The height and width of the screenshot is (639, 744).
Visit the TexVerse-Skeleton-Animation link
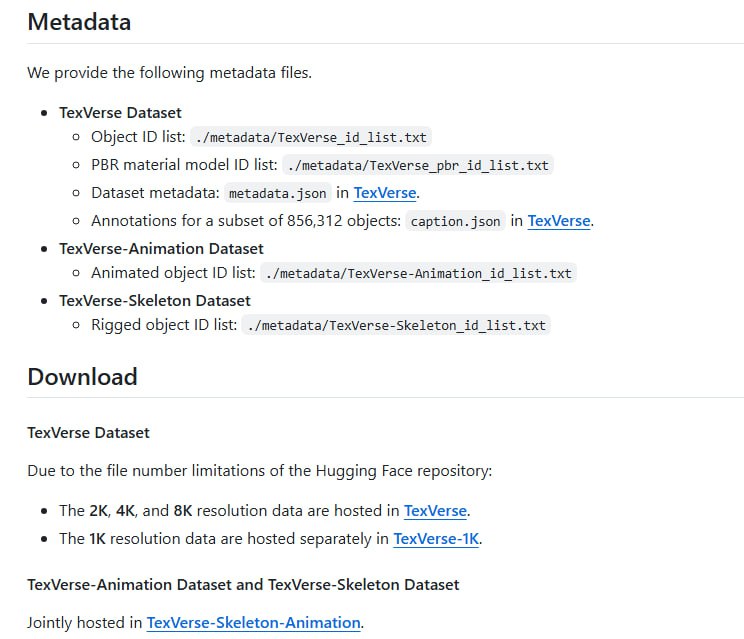pos(253,623)
